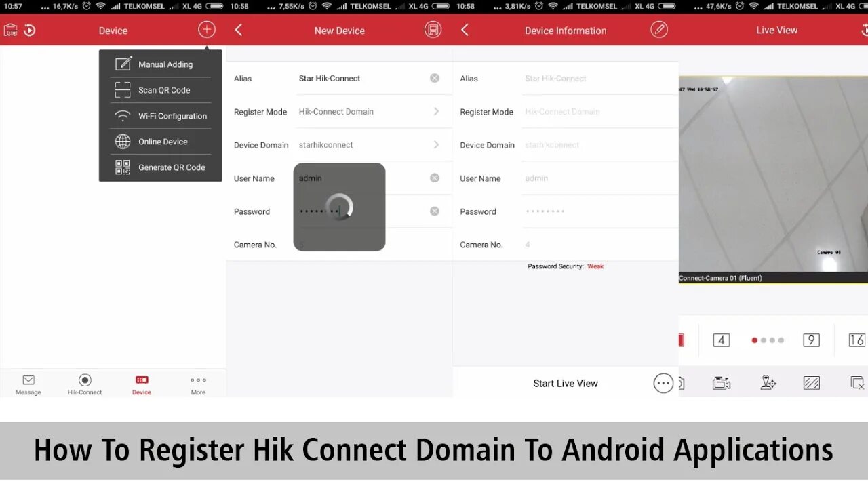
Task: Switch Live View to 9-window layout
Action: [x=811, y=340]
